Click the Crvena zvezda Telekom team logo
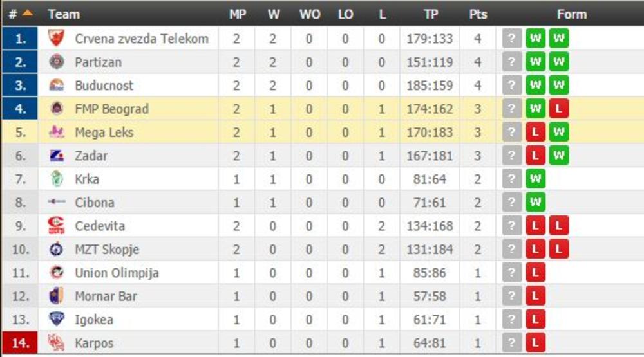Viewport: 644px width, 357px height. 57,39
